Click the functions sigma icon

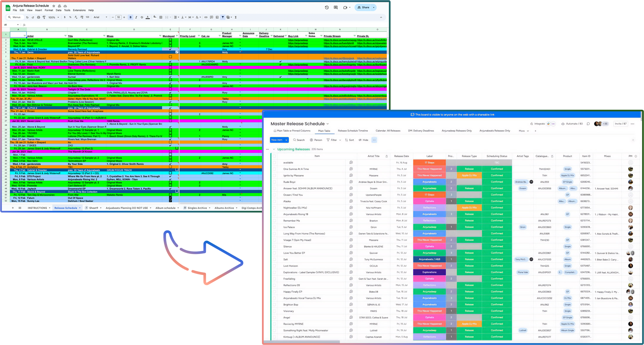(236, 17)
